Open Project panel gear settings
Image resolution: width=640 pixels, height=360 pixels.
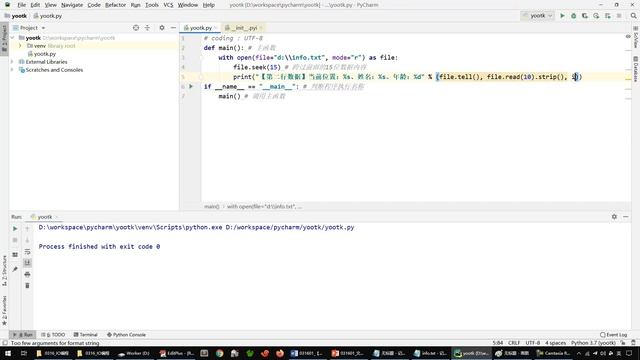pos(162,28)
